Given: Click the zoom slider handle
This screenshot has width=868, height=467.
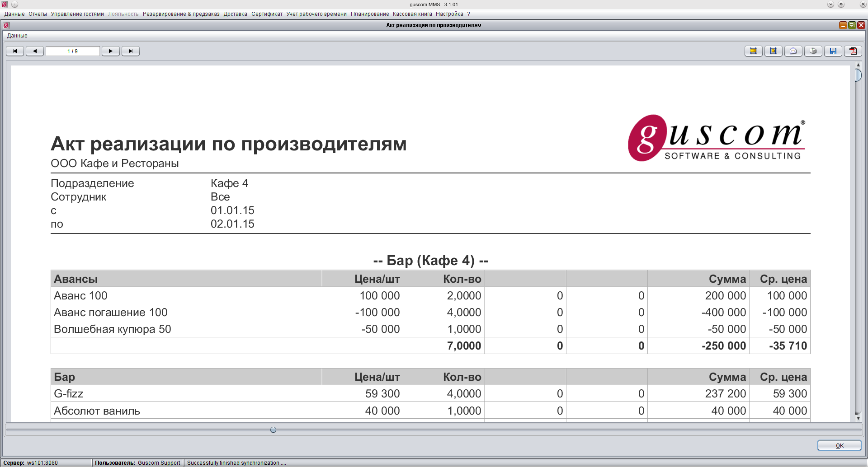Looking at the screenshot, I should (x=273, y=430).
